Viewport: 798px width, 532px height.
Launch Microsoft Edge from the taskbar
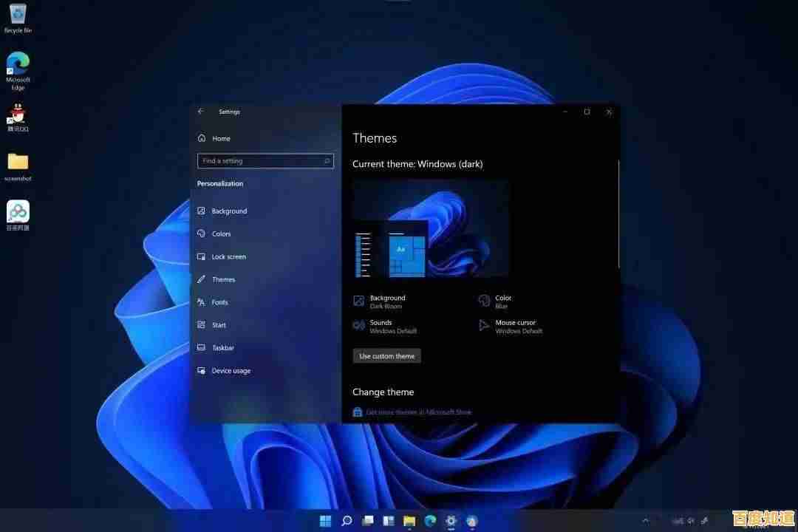[430, 520]
